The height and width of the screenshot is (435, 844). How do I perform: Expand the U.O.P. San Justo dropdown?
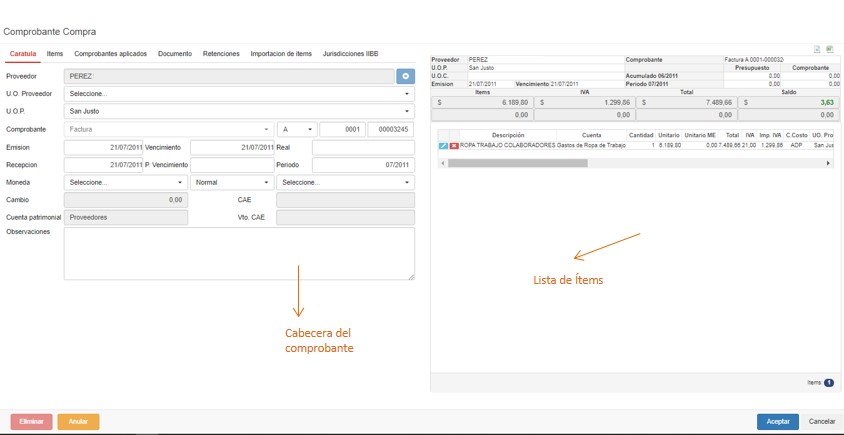tap(239, 111)
